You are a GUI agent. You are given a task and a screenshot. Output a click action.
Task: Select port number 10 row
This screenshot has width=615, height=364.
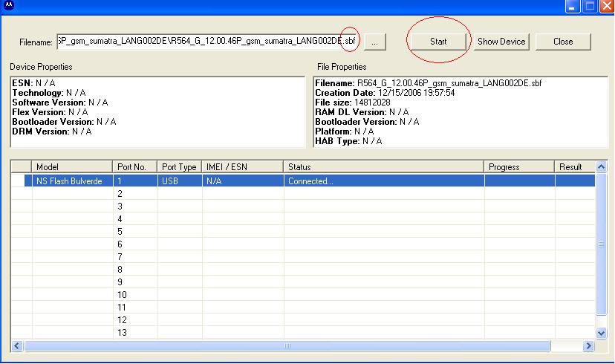tap(303, 295)
